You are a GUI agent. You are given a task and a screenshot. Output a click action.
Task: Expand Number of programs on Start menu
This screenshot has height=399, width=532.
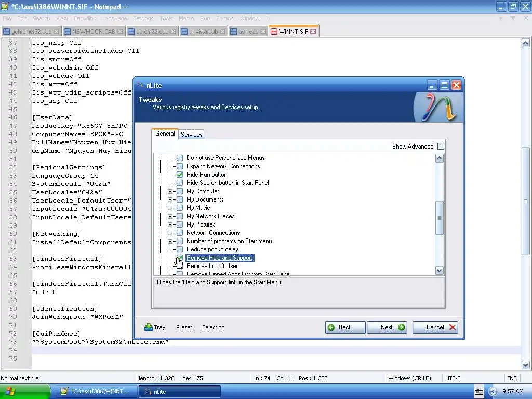click(x=170, y=241)
